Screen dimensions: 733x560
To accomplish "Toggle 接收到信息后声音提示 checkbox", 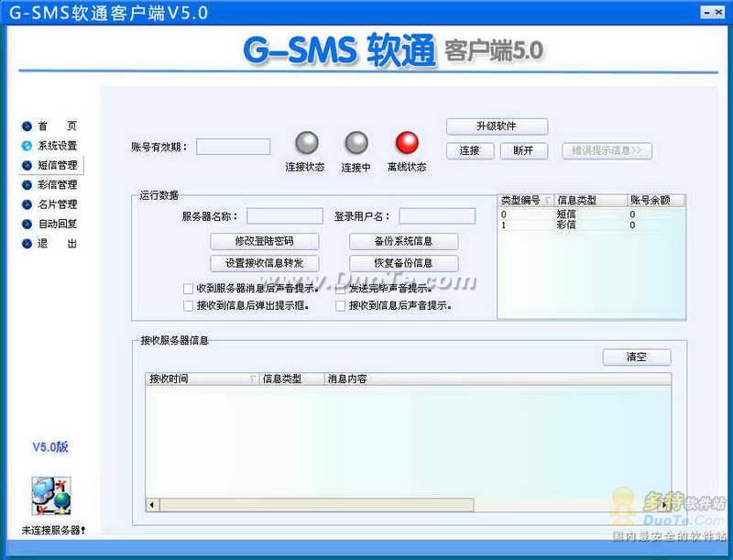I will pos(340,306).
